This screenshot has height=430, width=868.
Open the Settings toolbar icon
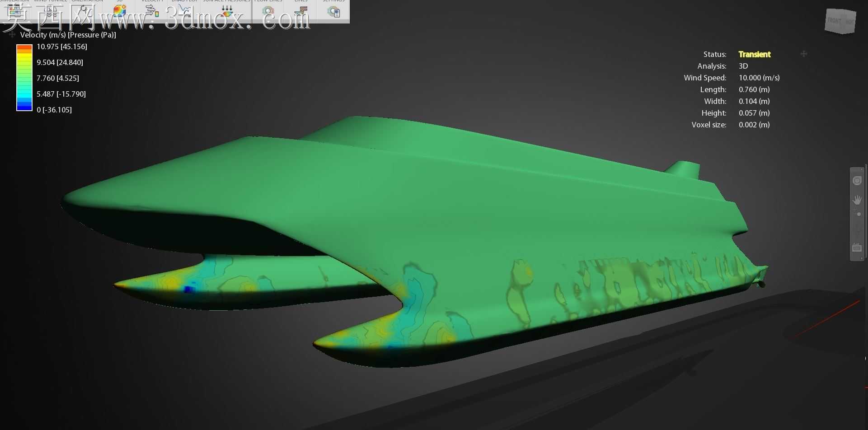(x=334, y=11)
